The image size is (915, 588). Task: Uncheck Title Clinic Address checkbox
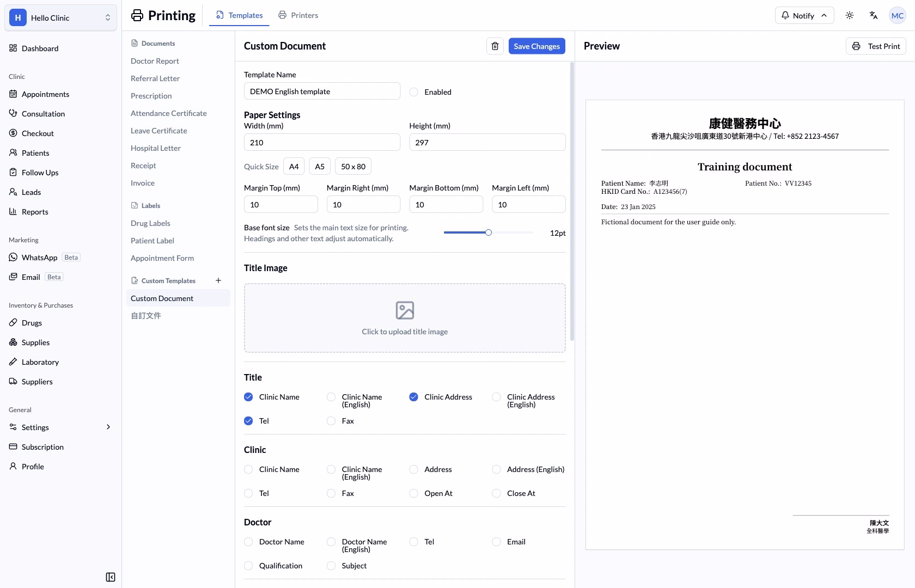point(414,397)
